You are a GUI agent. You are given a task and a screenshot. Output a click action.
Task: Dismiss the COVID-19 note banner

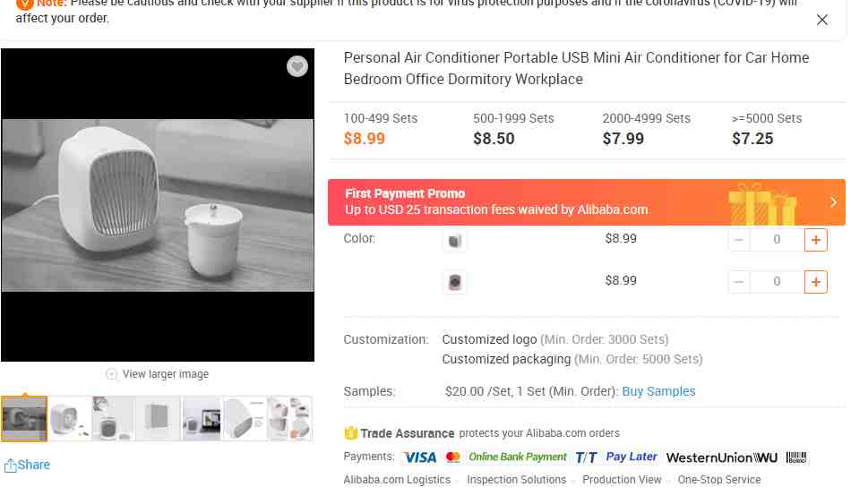point(821,20)
